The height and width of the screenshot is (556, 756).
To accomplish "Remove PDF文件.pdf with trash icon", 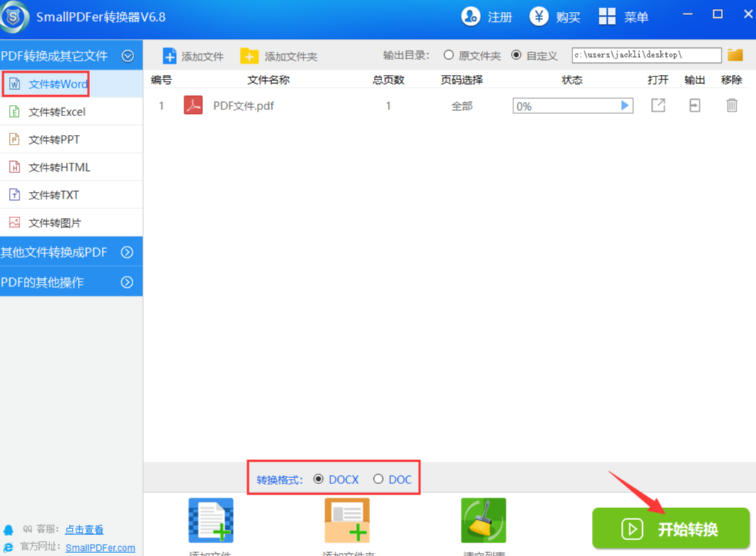I will point(732,105).
